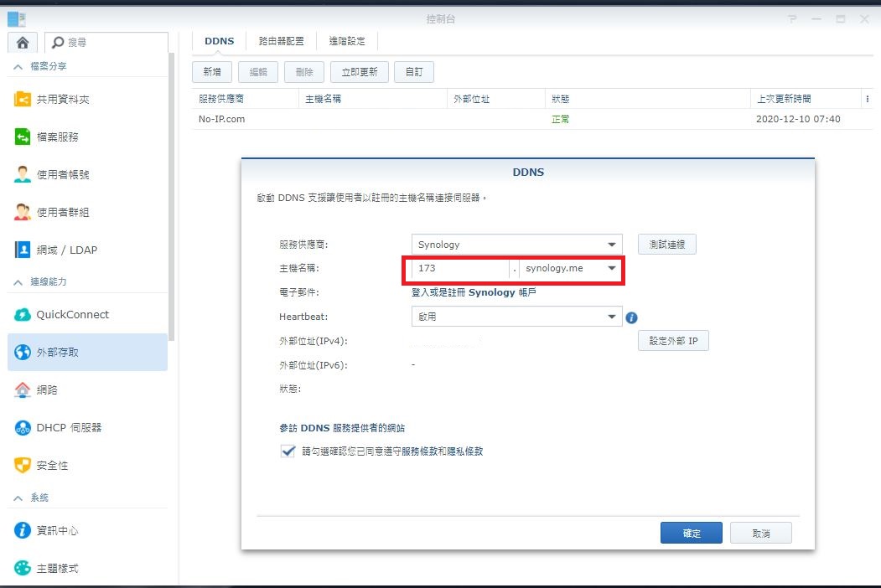Screen dimensions: 881x588
Task: Toggle terms and privacy agreement checkbox
Action: (288, 451)
